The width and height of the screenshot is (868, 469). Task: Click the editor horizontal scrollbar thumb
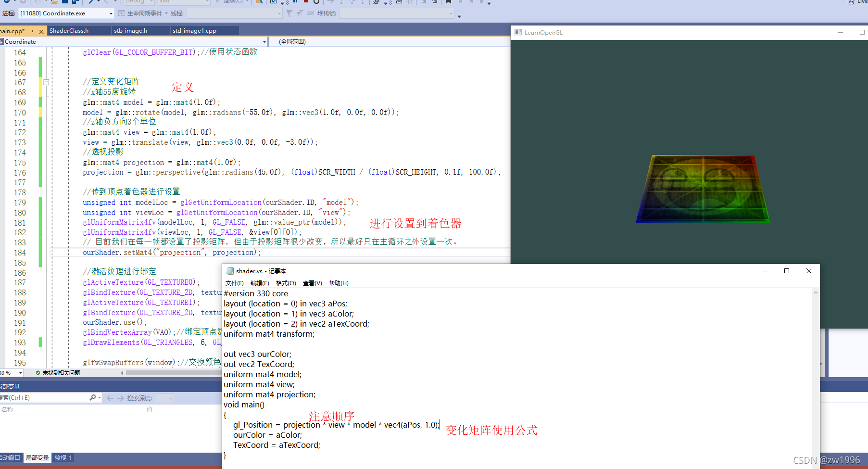click(173, 373)
